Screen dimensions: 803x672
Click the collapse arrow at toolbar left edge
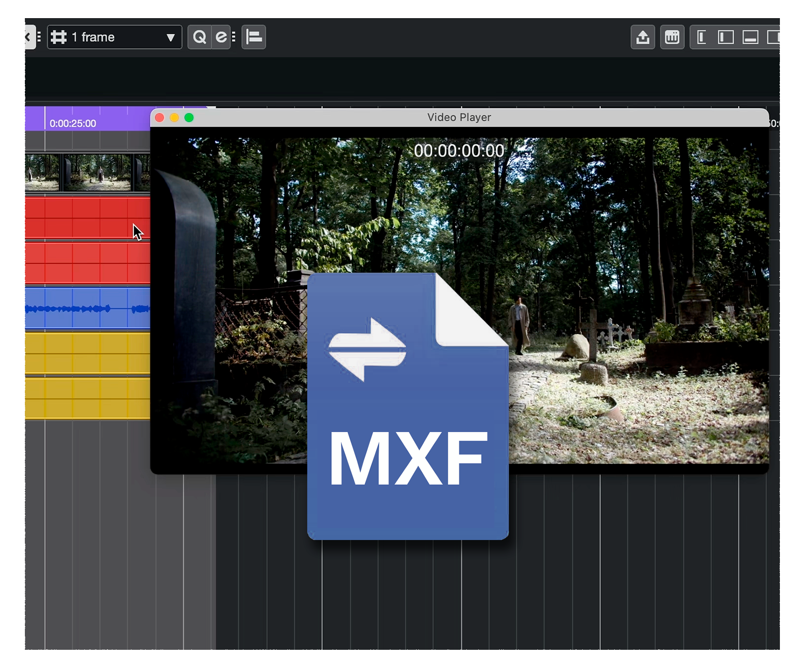[x=28, y=37]
